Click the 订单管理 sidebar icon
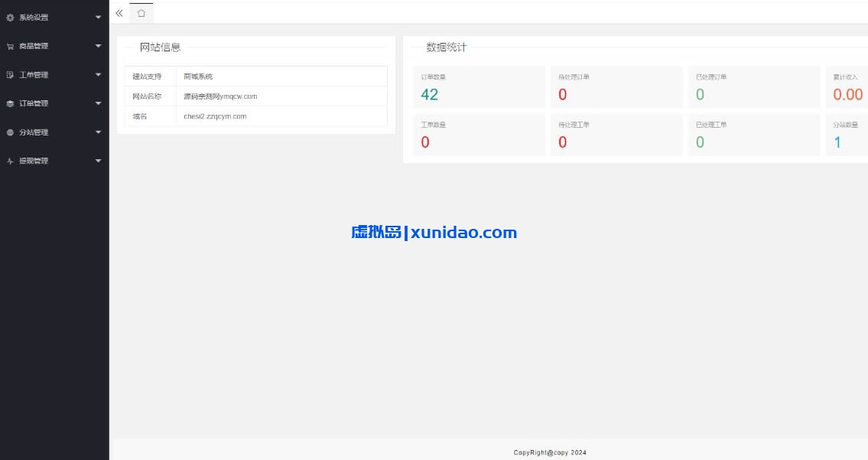 [10, 103]
